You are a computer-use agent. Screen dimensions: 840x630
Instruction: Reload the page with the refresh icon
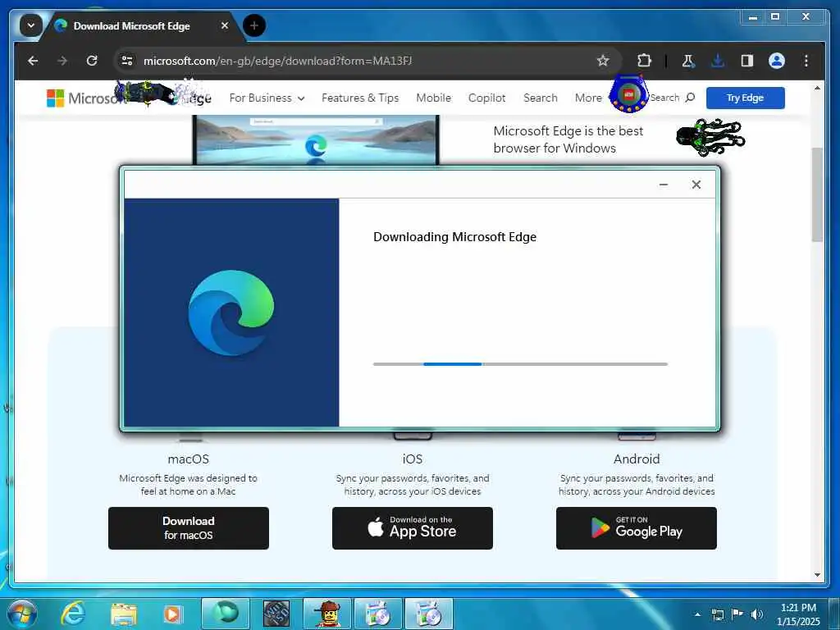point(92,61)
